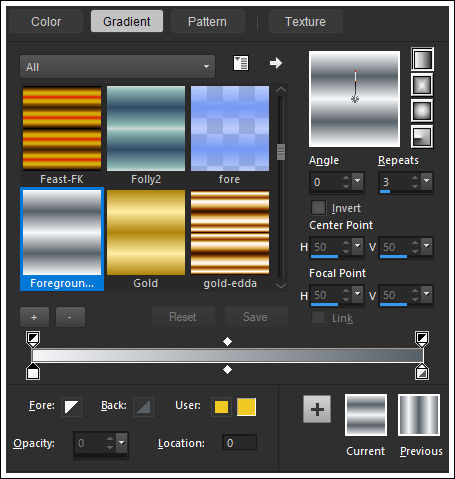Screen dimensions: 455x479
Task: Open the Angle value dropdown arrow
Action: click(358, 181)
